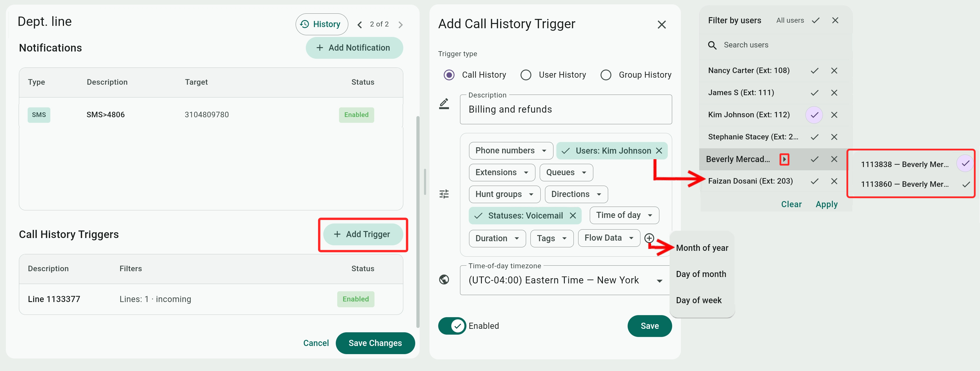Select the Nancy Carter (Ext: 108) name
The width and height of the screenshot is (980, 371).
(749, 71)
